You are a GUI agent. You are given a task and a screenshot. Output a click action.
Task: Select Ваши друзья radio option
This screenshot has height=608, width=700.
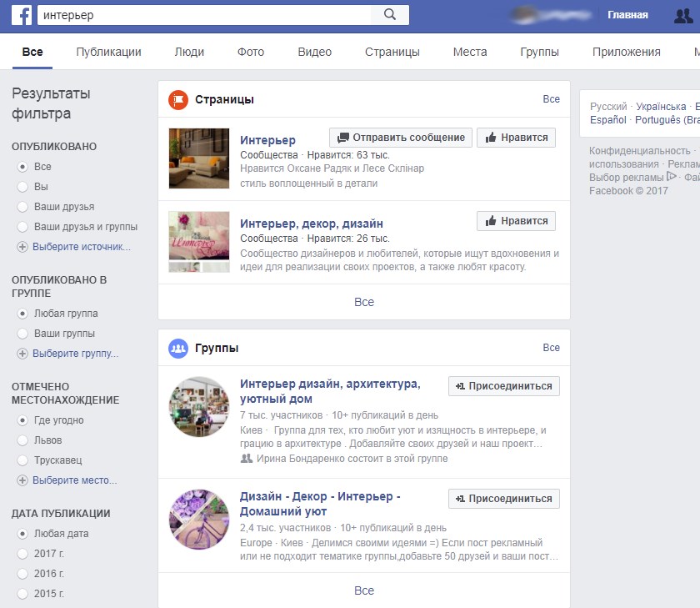pyautogui.click(x=22, y=207)
